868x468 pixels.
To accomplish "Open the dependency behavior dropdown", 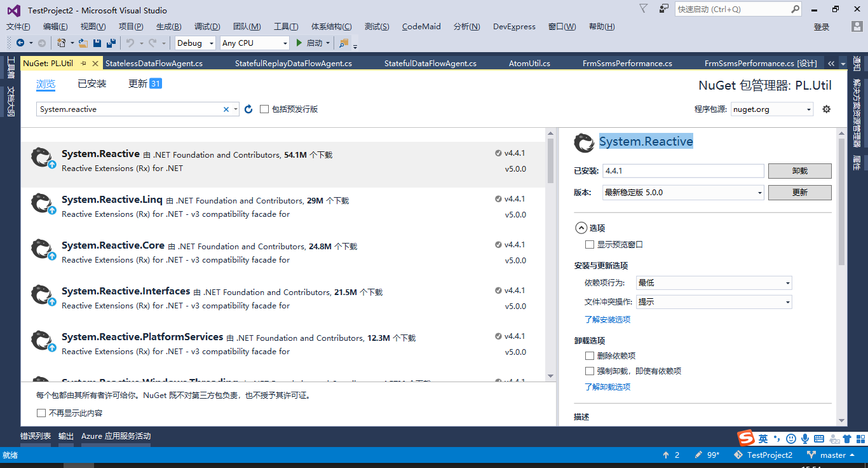I will point(714,283).
